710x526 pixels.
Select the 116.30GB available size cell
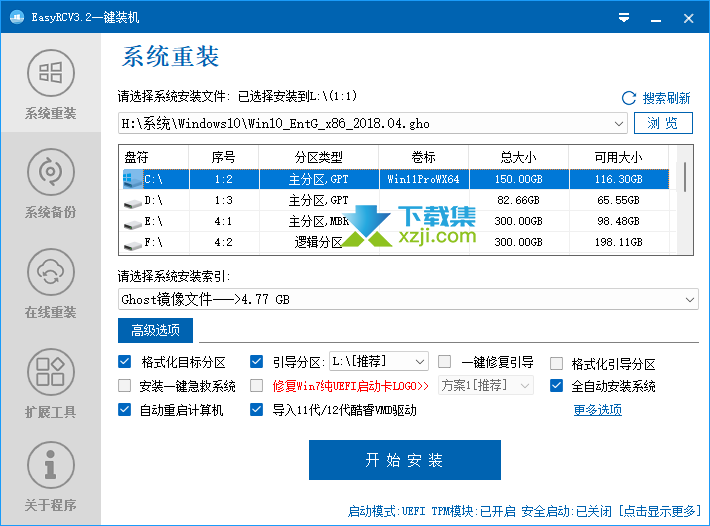coord(619,179)
